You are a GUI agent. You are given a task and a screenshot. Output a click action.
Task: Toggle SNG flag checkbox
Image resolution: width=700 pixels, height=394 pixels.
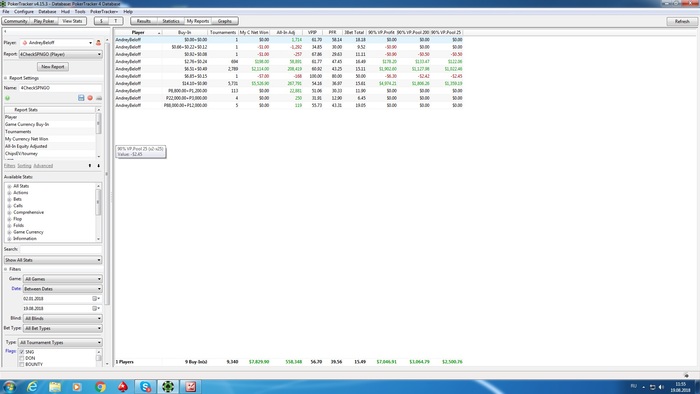(21, 352)
